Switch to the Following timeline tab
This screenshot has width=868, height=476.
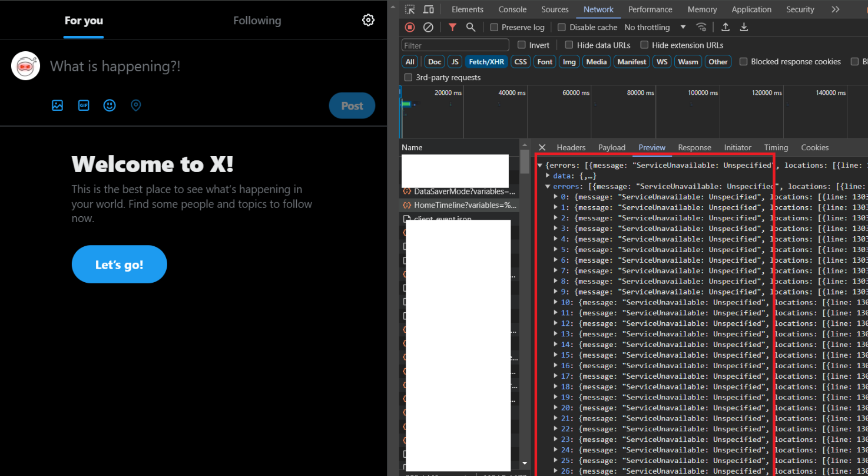point(257,21)
